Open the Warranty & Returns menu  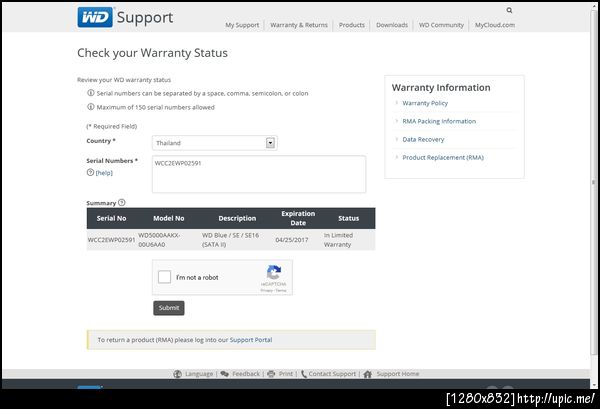point(299,25)
